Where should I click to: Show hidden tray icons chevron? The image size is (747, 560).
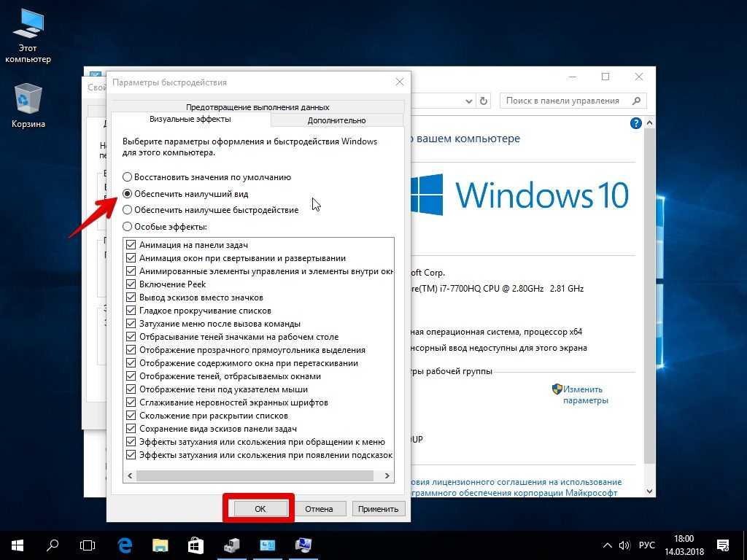608,545
